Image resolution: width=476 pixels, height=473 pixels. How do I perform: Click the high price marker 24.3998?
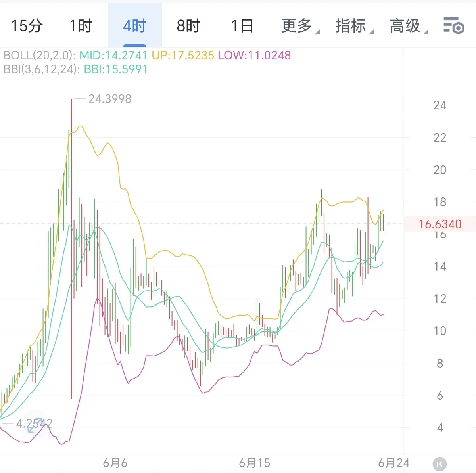(x=110, y=99)
